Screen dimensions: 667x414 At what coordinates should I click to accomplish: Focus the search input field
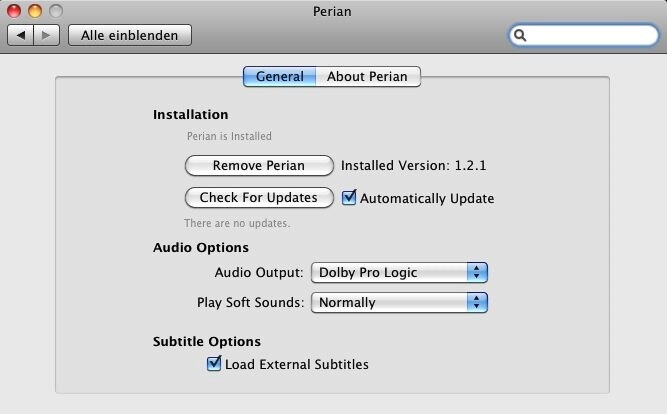590,35
